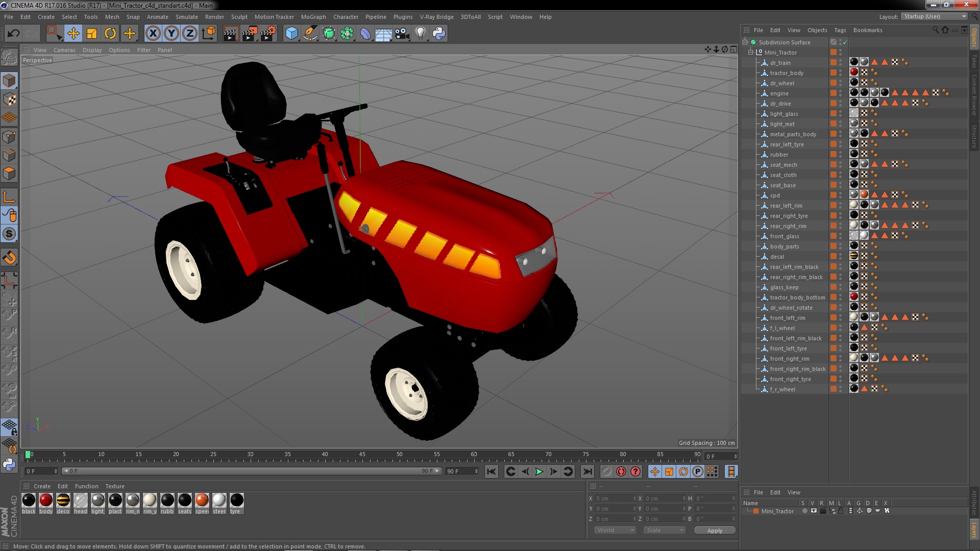This screenshot has width=980, height=551.
Task: Click the Undo arrow icon
Action: (x=13, y=34)
